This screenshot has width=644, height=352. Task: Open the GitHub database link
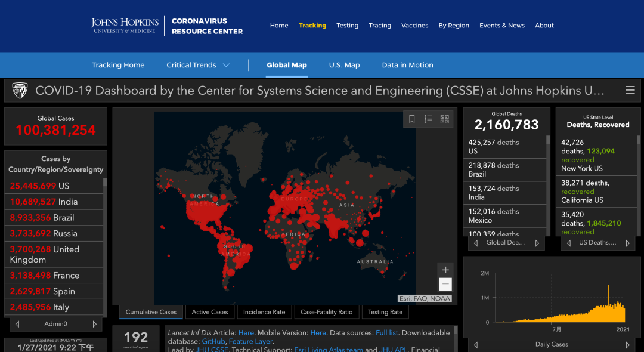[213, 341]
